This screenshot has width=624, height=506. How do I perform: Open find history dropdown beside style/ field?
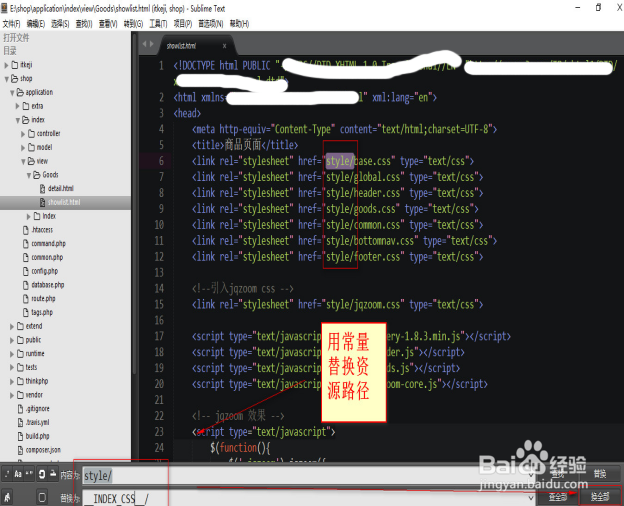(531, 475)
